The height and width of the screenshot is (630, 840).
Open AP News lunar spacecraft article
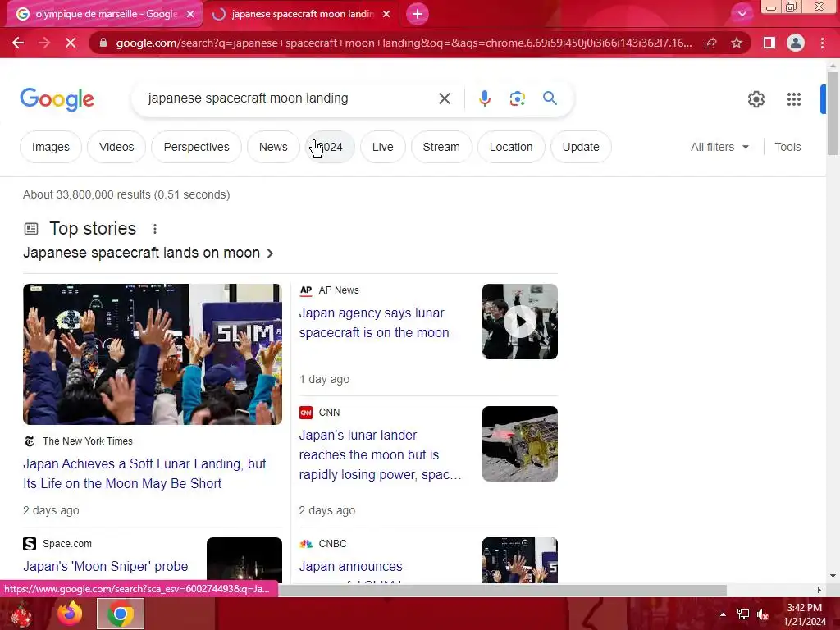pos(374,322)
